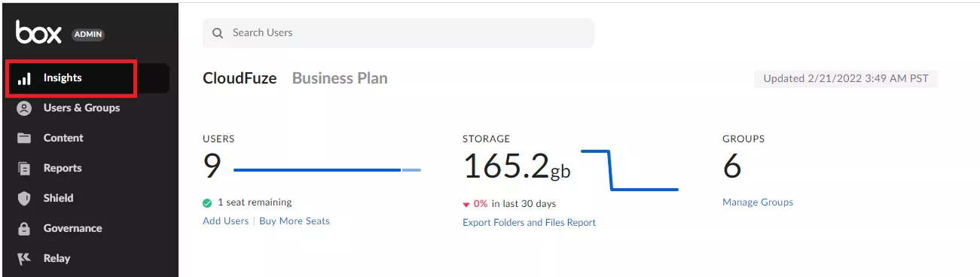The height and width of the screenshot is (277, 980).
Task: Open the Content menu item
Action: 63,138
